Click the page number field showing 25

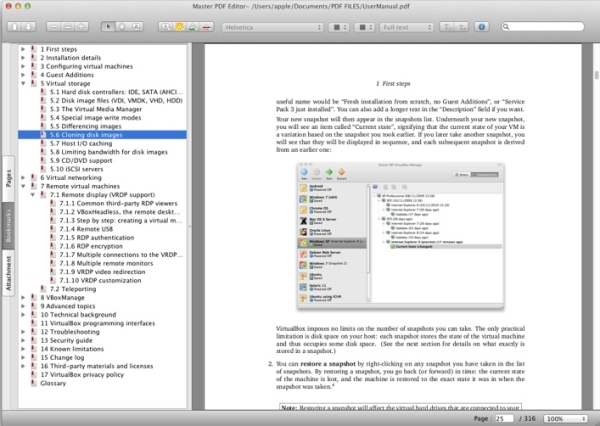(504, 419)
